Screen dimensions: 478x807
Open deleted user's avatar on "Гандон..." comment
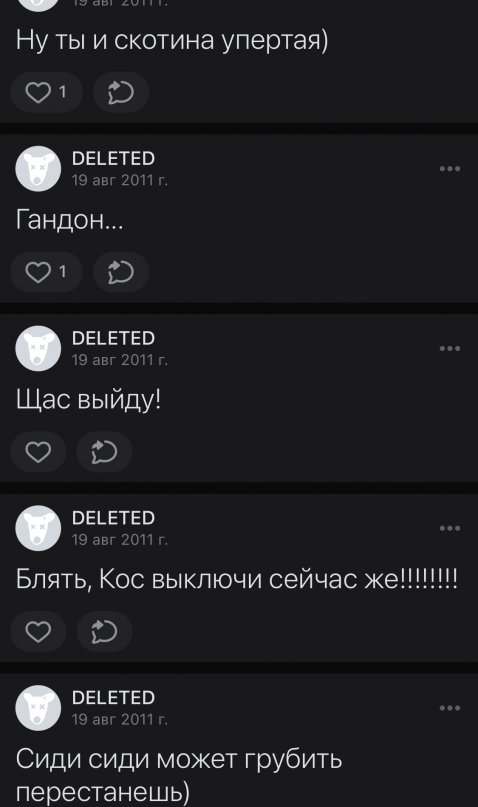38,169
